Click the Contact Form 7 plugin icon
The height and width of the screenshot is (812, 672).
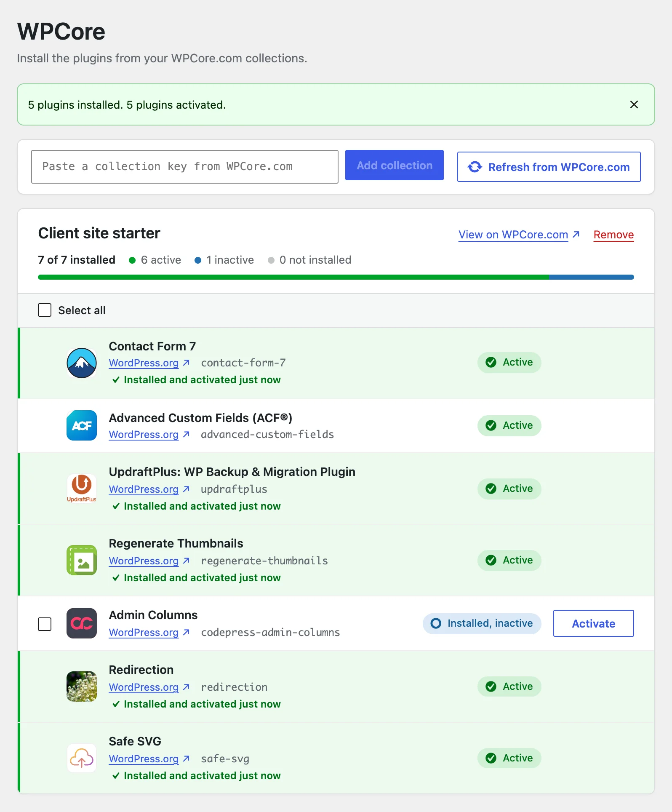click(82, 363)
